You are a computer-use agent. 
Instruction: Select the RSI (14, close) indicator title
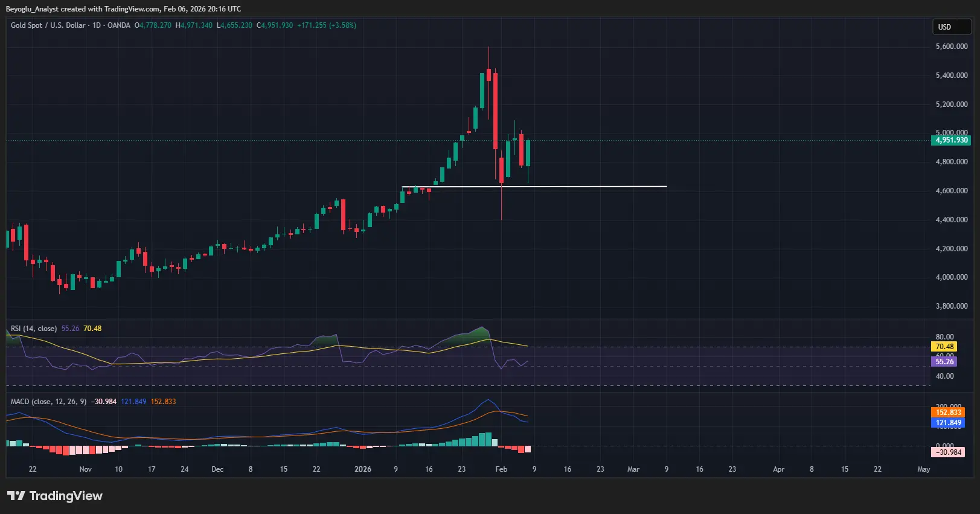[x=34, y=329]
